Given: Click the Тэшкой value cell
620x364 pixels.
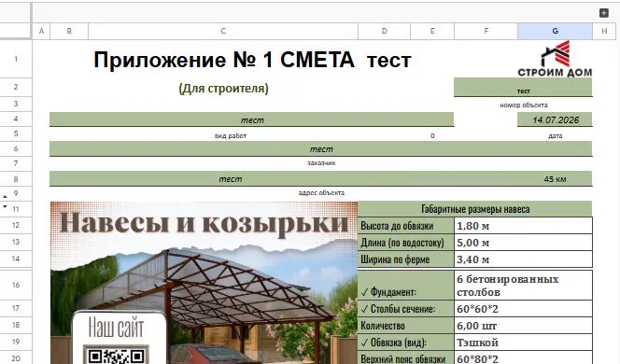Looking at the screenshot, I should [523, 343].
